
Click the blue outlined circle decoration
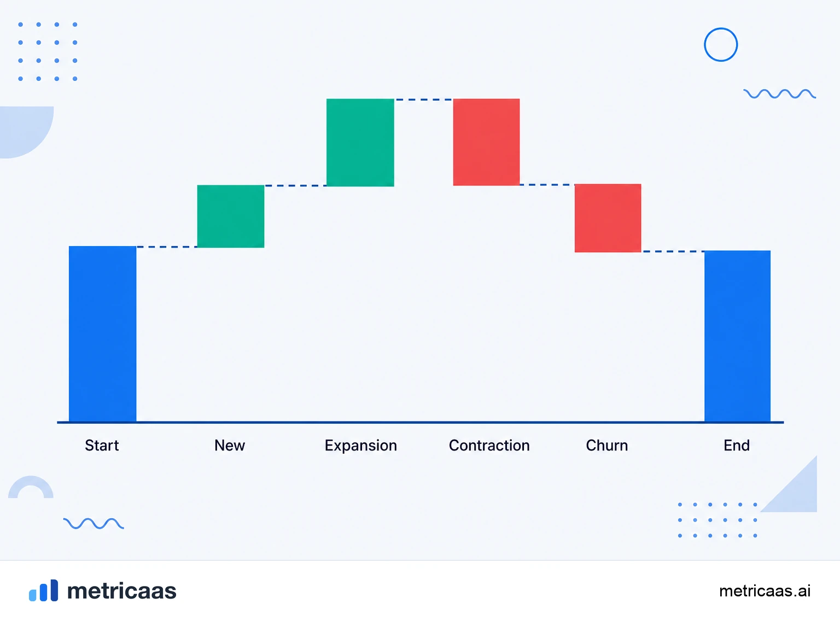point(721,45)
